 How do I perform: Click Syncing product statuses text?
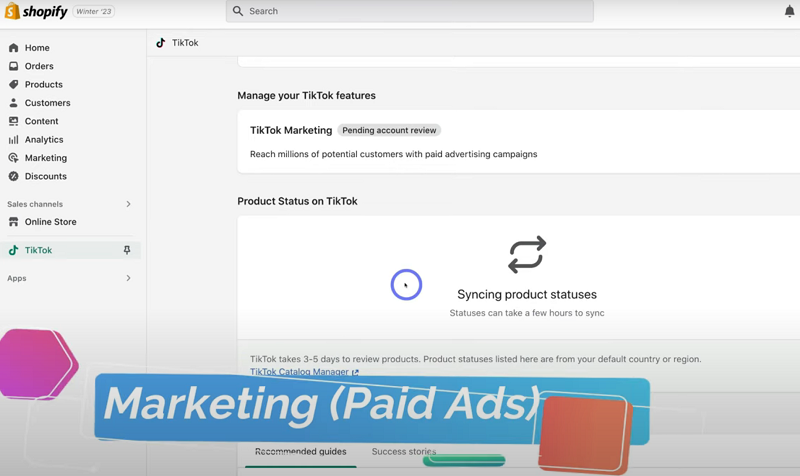pyautogui.click(x=527, y=294)
